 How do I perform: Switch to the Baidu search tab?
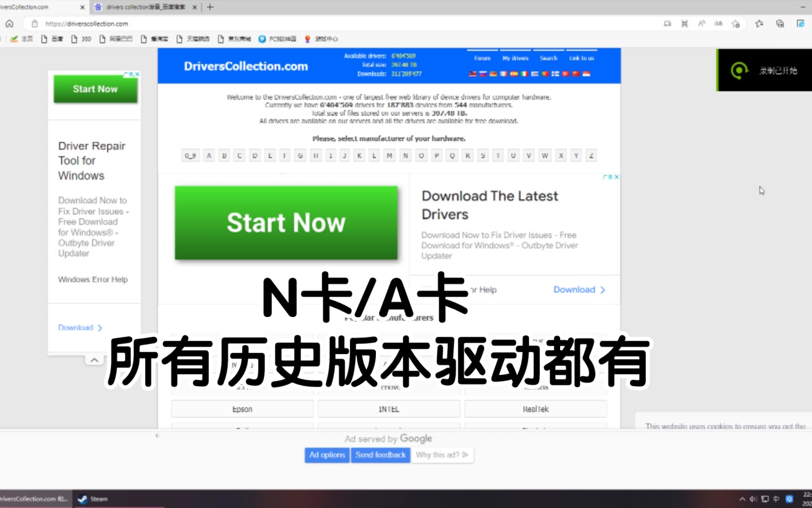point(141,7)
